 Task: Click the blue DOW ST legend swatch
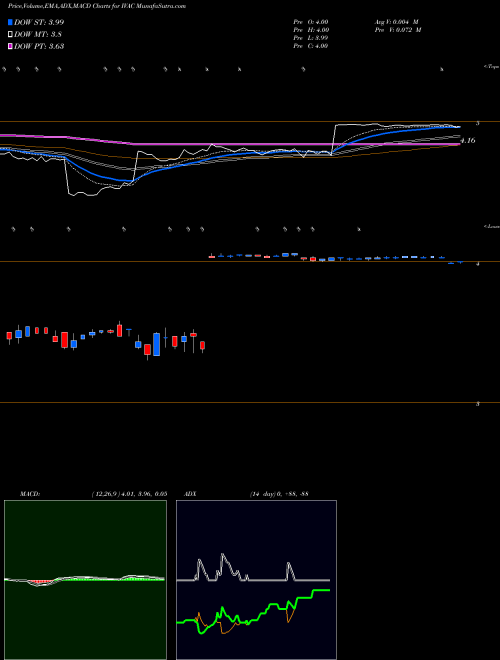pos(10,22)
